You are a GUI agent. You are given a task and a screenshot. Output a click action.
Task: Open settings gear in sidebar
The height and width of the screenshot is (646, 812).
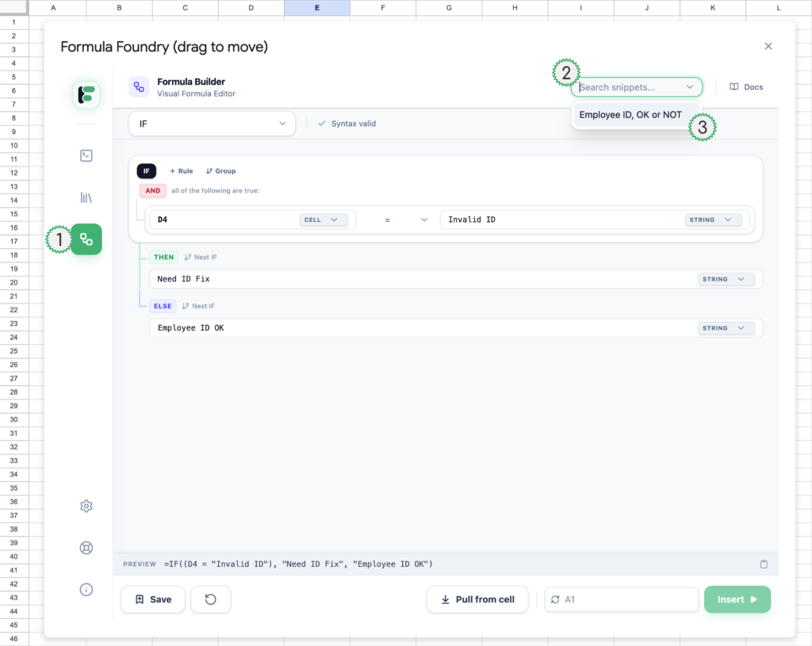click(x=86, y=506)
